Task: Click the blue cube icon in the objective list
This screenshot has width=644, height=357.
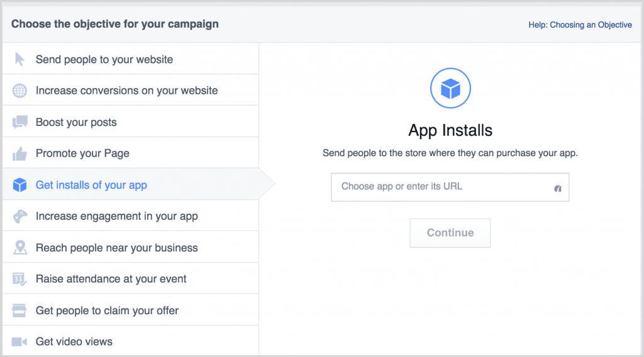Action: click(x=19, y=185)
